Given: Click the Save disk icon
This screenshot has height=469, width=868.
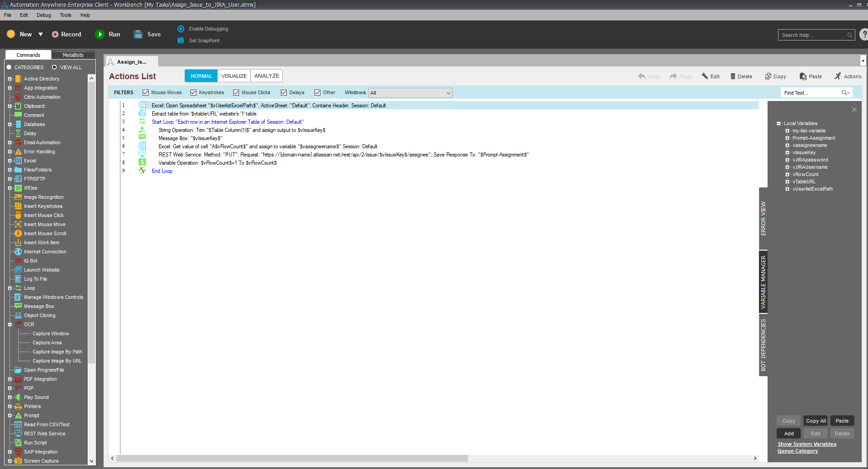Looking at the screenshot, I should point(138,34).
